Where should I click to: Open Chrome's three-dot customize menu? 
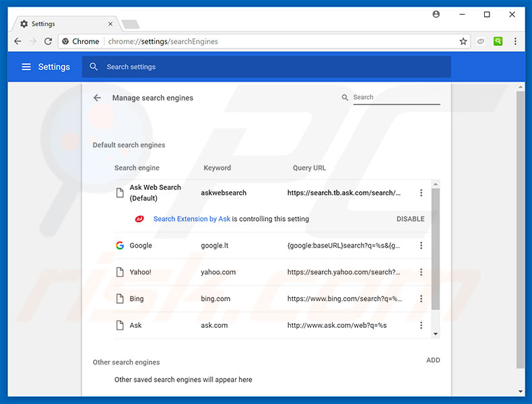[x=515, y=41]
